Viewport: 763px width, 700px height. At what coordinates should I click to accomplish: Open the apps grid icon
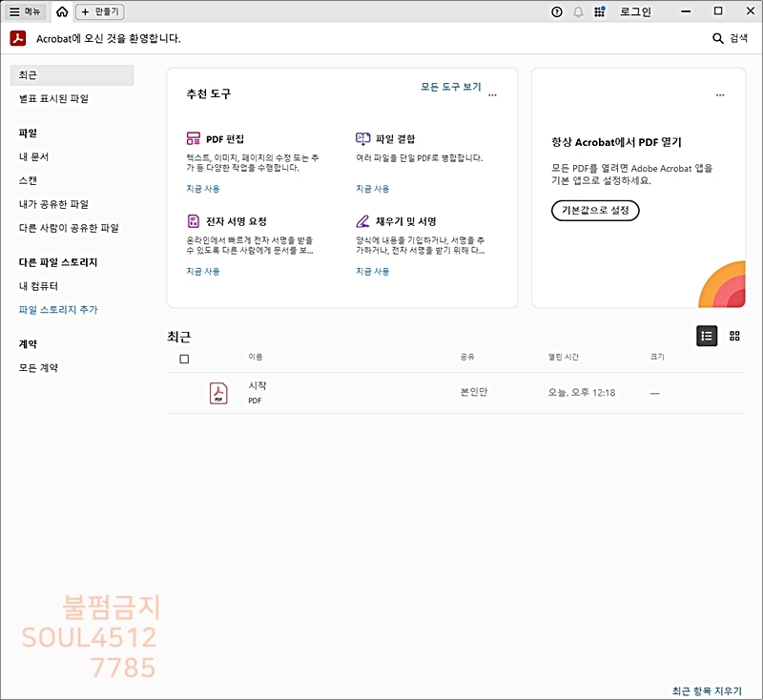click(599, 11)
